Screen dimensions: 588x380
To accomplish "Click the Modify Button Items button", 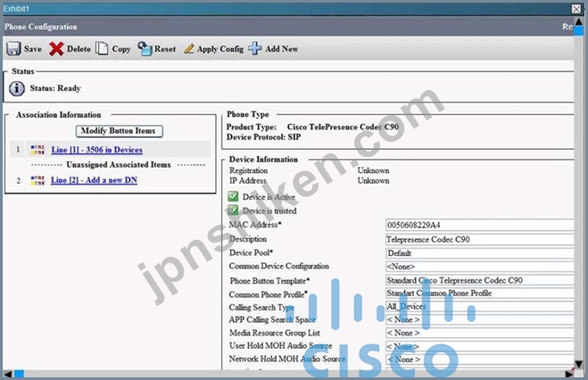I will click(119, 131).
